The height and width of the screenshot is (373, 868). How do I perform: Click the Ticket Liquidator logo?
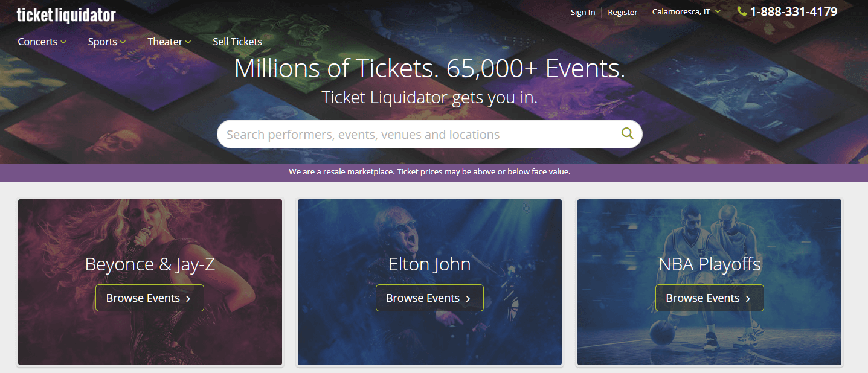pyautogui.click(x=66, y=14)
